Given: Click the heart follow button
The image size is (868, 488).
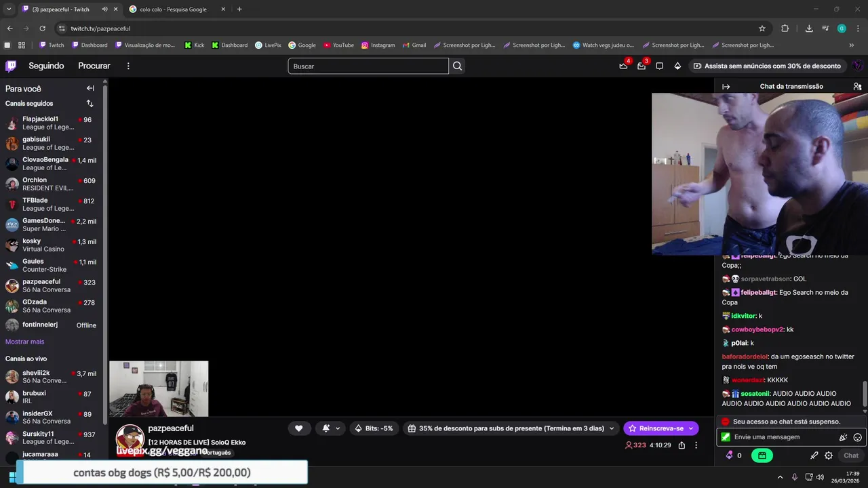Looking at the screenshot, I should tap(298, 428).
